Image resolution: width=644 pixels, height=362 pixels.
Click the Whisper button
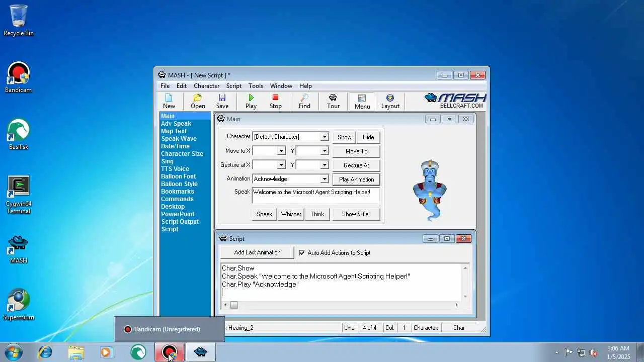coord(291,214)
